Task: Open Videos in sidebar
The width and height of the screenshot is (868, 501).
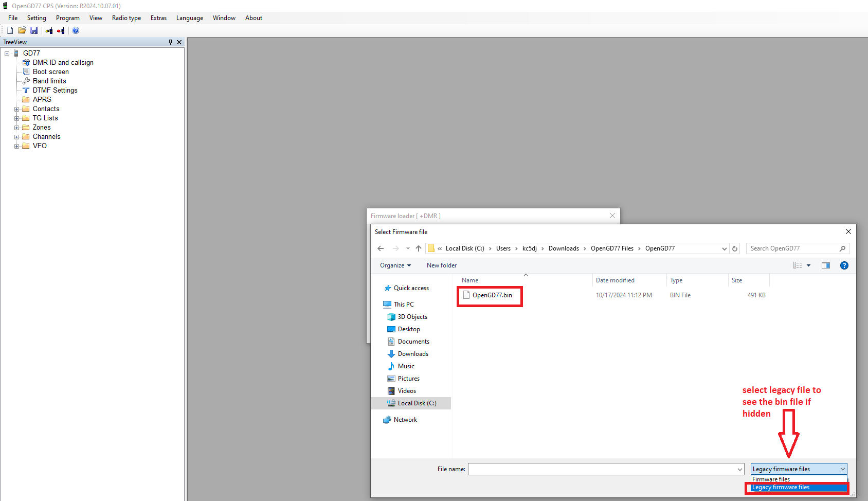Action: click(407, 391)
